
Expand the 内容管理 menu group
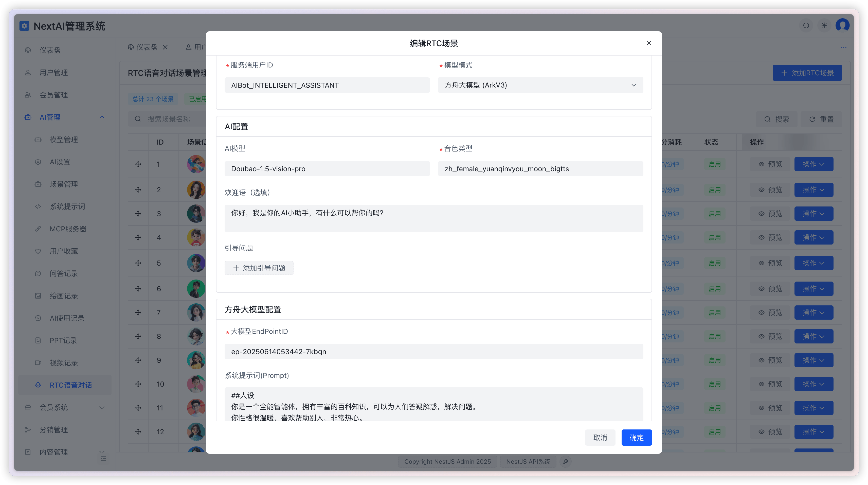[x=65, y=452]
